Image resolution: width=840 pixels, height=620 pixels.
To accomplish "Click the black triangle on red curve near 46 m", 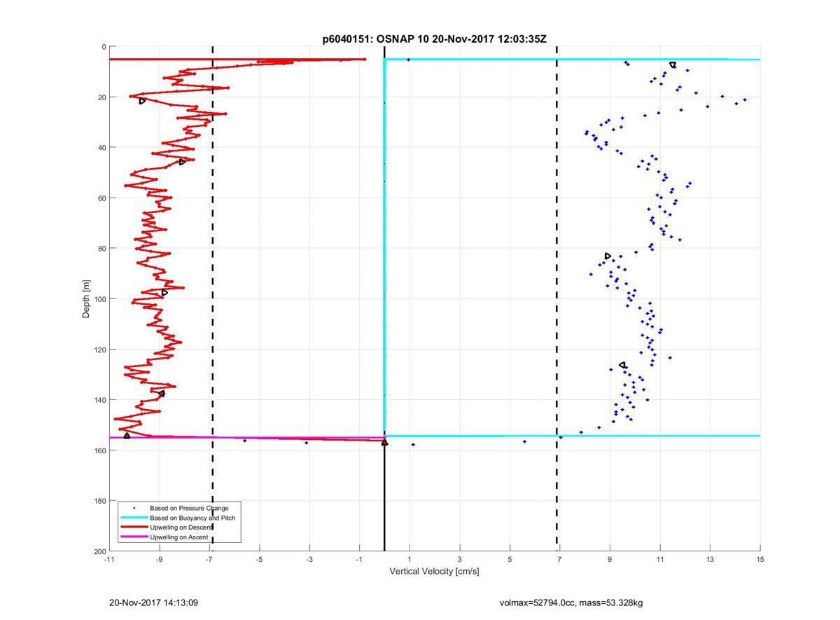I will click(182, 162).
